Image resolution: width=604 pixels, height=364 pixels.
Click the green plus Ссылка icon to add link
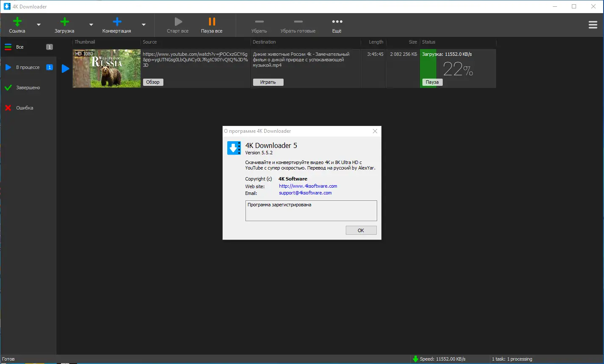coord(17,21)
